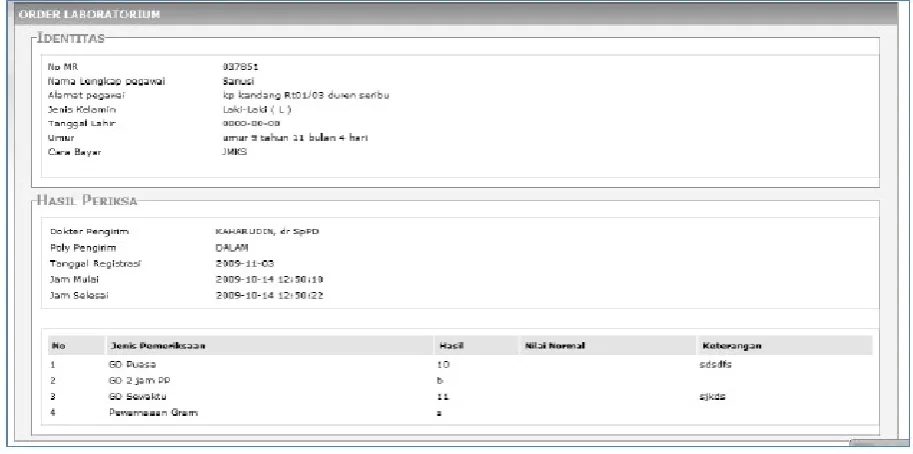Click the result value 11 for GD Sewaktu
This screenshot has width=913, height=454.
pos(443,397)
